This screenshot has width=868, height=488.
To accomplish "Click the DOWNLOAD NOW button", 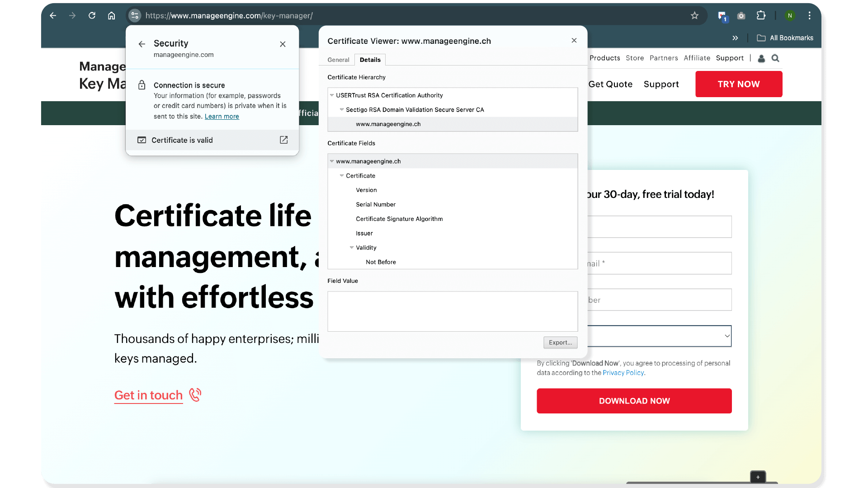I will (x=634, y=401).
